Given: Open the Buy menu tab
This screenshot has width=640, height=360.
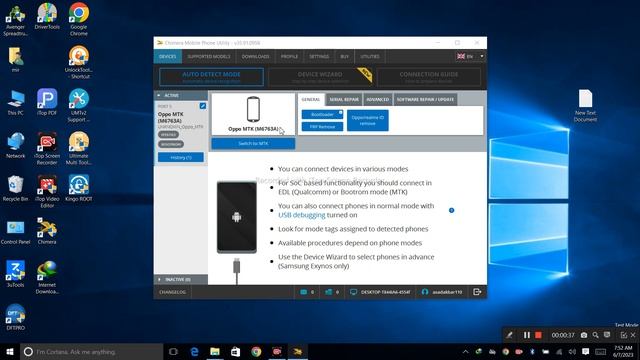Looking at the screenshot, I should tap(344, 56).
